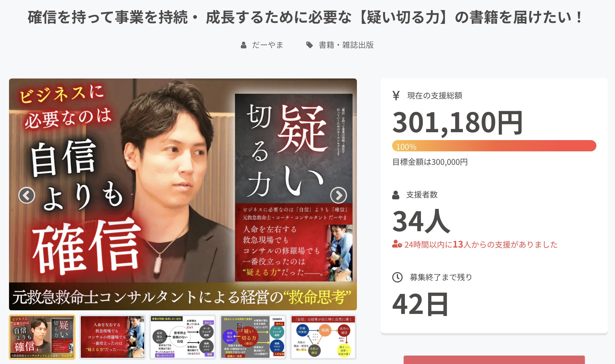Select the third thumbnail with 思考停止 diagram
Image resolution: width=615 pixels, height=364 pixels.
click(183, 337)
